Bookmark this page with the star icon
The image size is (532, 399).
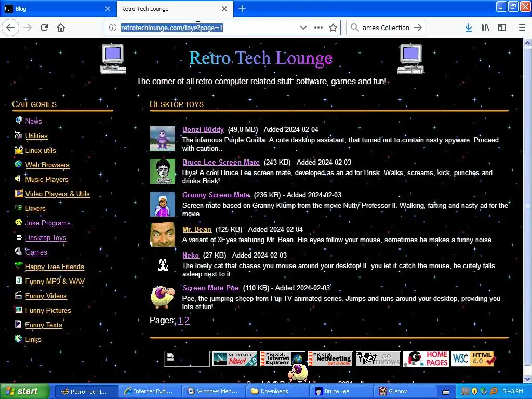point(333,28)
